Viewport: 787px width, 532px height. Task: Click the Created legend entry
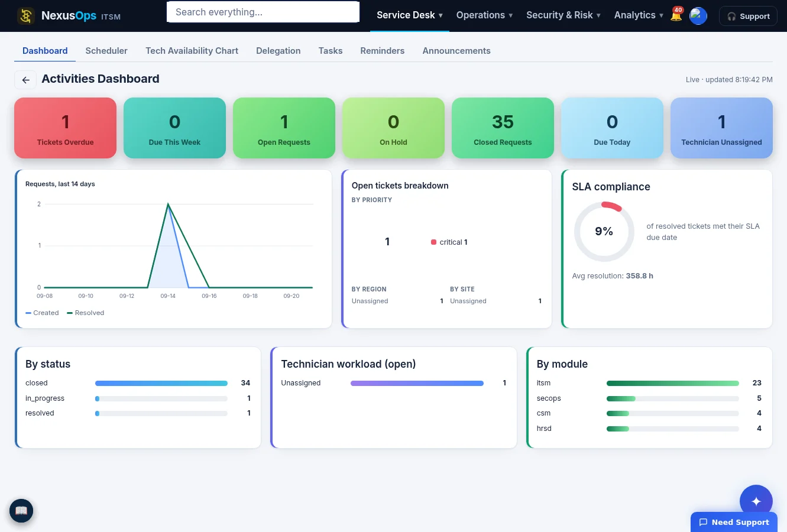coord(42,313)
